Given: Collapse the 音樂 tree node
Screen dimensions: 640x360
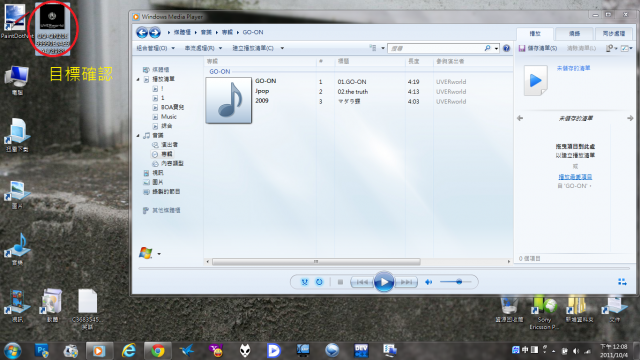Looking at the screenshot, I should click(x=138, y=136).
